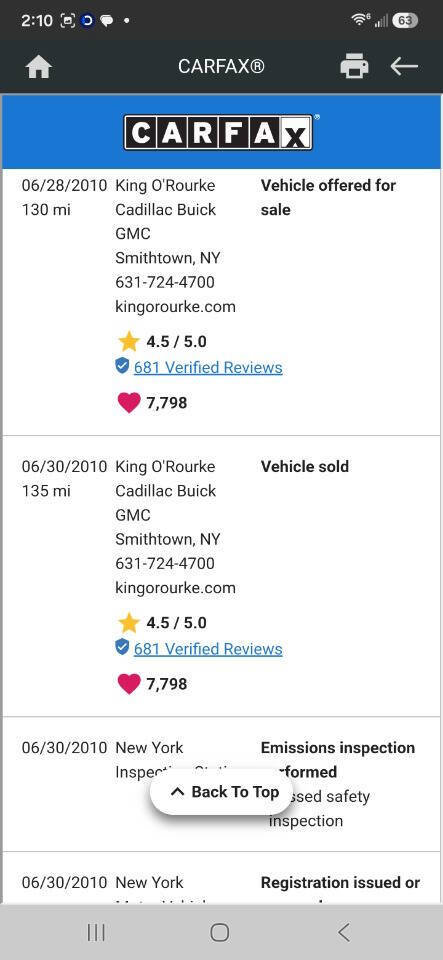443x960 pixels.
Task: Tap verified shield icon in Vehicle sold entry
Action: (x=122, y=647)
